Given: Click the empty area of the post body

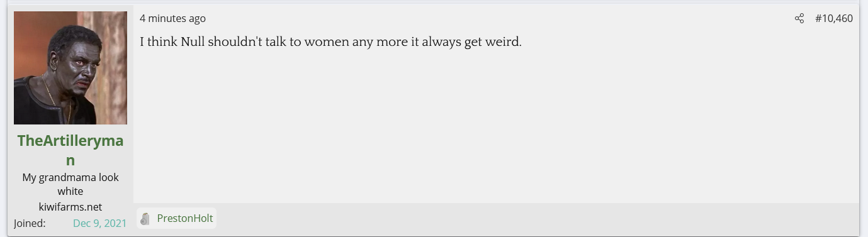Looking at the screenshot, I should 496,126.
